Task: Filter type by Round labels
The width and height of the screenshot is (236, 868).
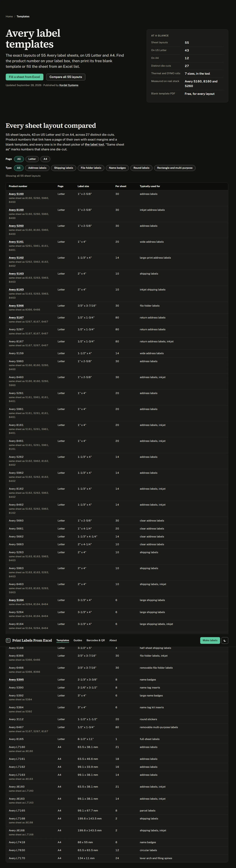Action: click(141, 168)
